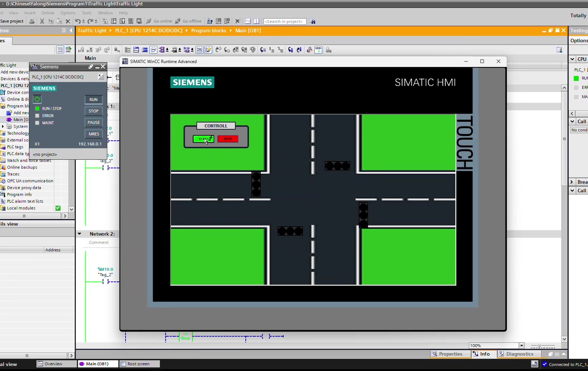
Task: Open the Help menu
Action: (123, 13)
